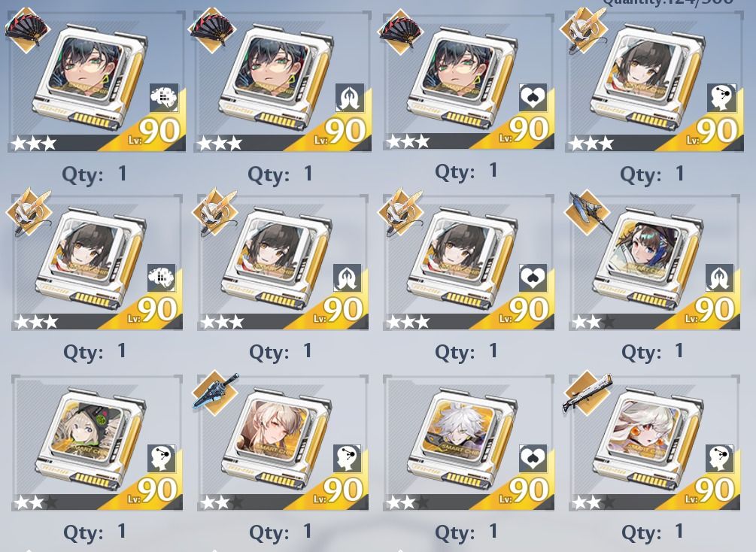The width and height of the screenshot is (756, 552).
Task: Click the heart-spade icon on brown-haired girl chip
Action: coord(533,278)
